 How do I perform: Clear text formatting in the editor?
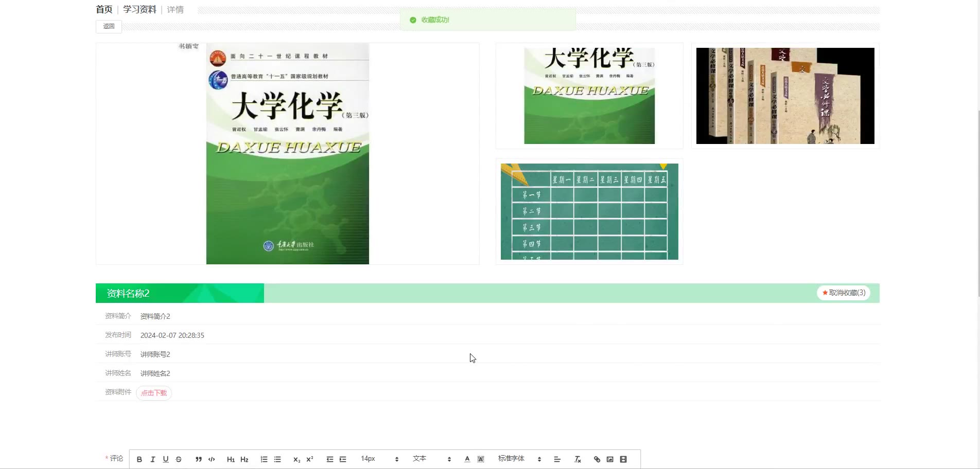click(577, 459)
